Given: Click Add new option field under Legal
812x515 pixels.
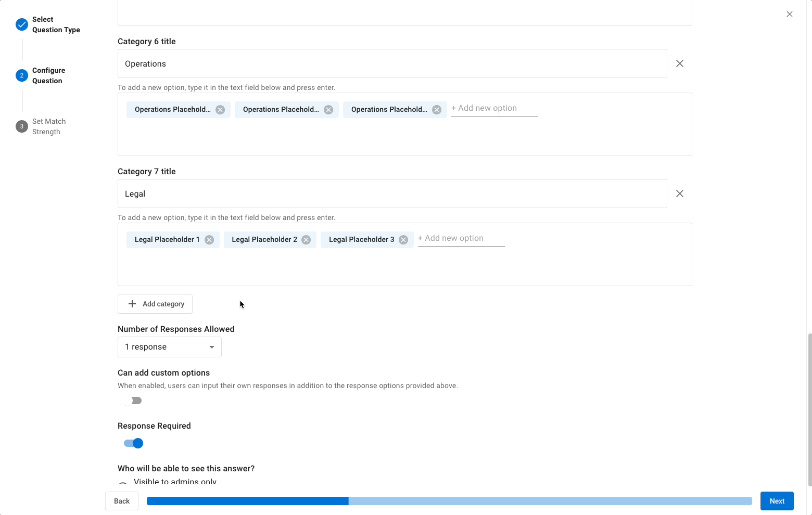Looking at the screenshot, I should tap(460, 238).
